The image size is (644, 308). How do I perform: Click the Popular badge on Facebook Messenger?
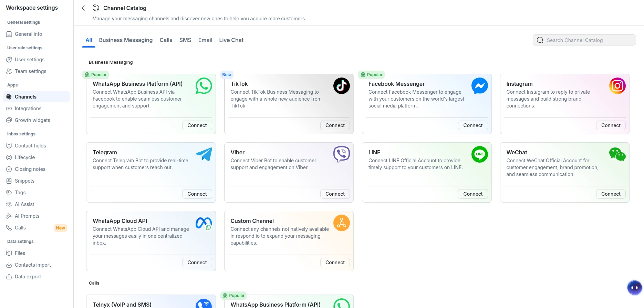coord(371,74)
